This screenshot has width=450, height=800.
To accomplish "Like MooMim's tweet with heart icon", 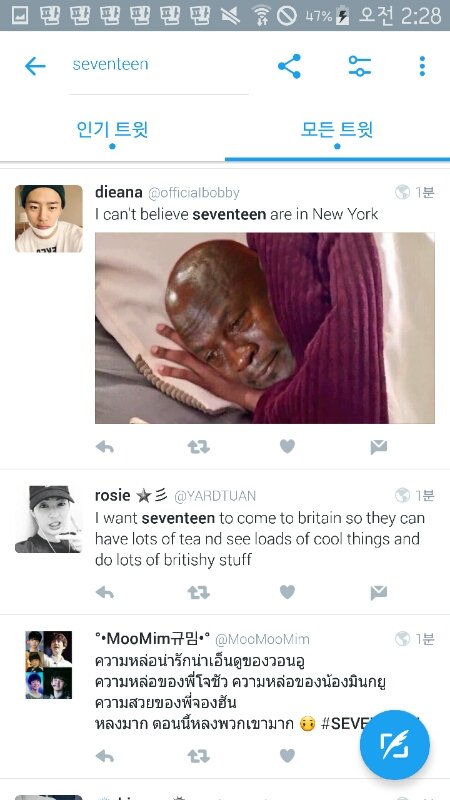I will click(x=287, y=756).
